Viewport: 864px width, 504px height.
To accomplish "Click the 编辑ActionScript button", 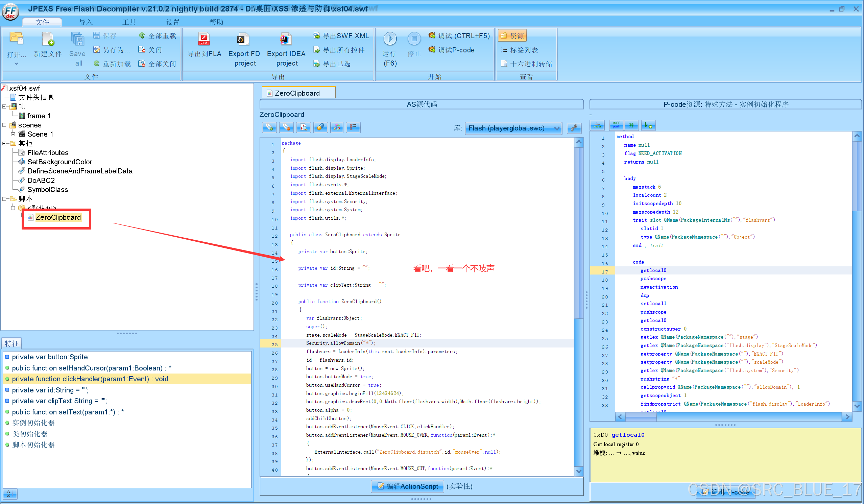I will pyautogui.click(x=407, y=486).
